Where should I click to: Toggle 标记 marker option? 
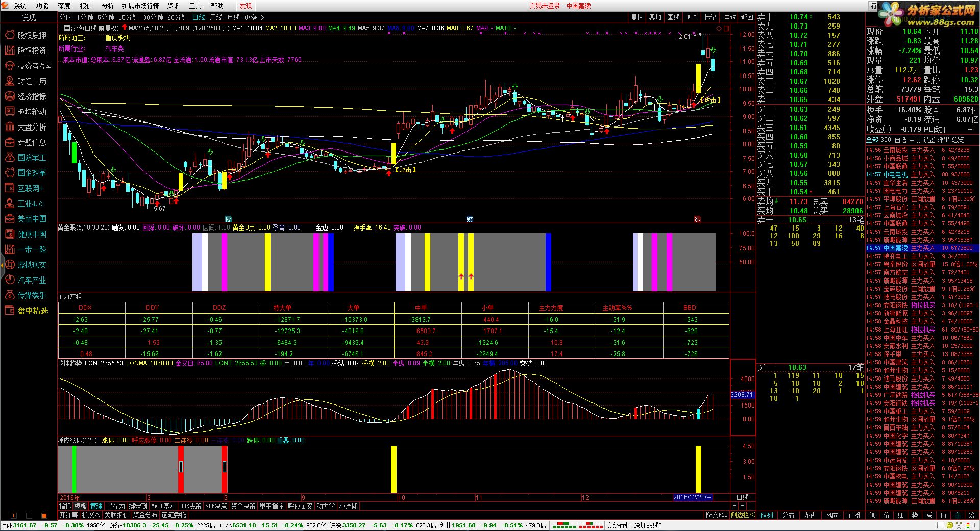pyautogui.click(x=710, y=17)
